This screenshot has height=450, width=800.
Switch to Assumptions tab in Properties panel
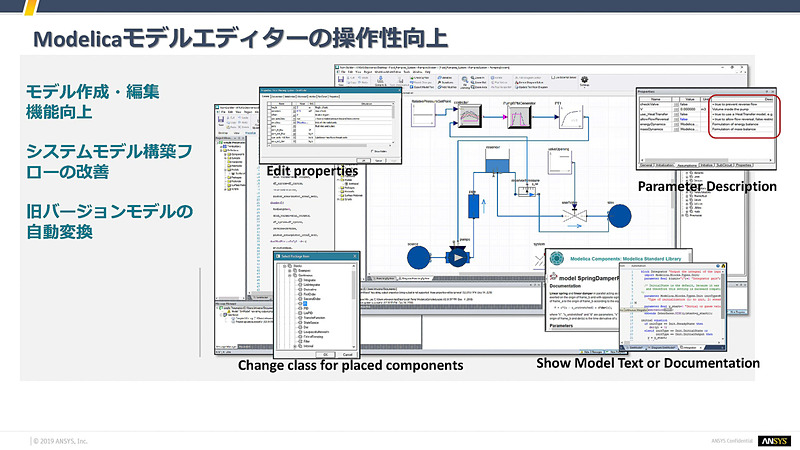(687, 165)
